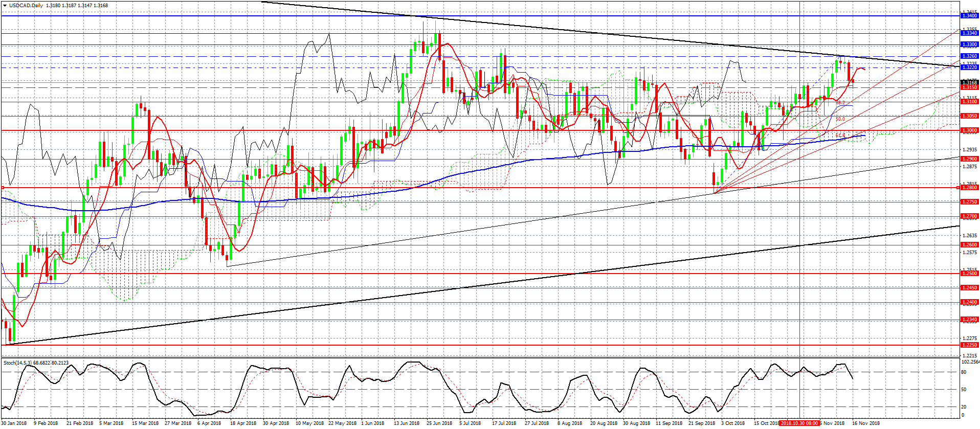Click the red 1.2500 price label
The image size is (980, 429).
(969, 274)
